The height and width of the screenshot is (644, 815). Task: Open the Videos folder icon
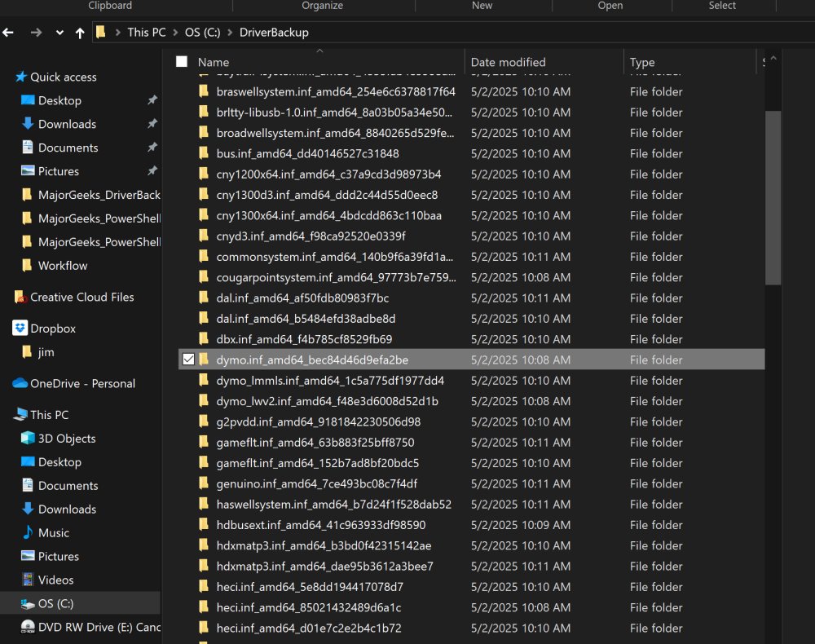tap(27, 580)
